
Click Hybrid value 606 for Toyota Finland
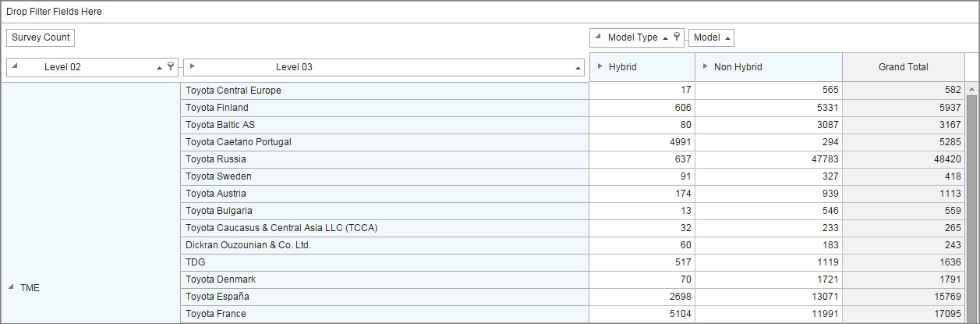click(642, 108)
